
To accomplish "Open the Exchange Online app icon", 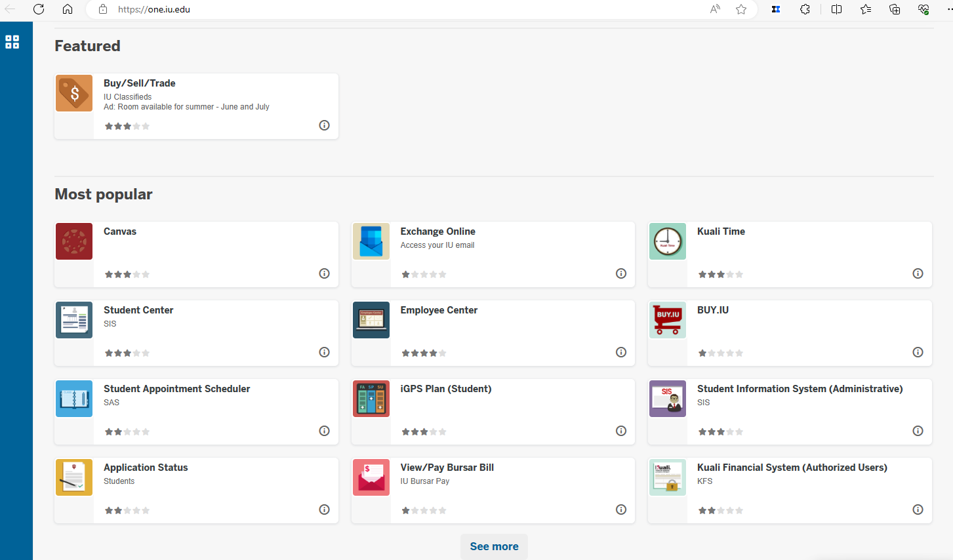I will [371, 241].
